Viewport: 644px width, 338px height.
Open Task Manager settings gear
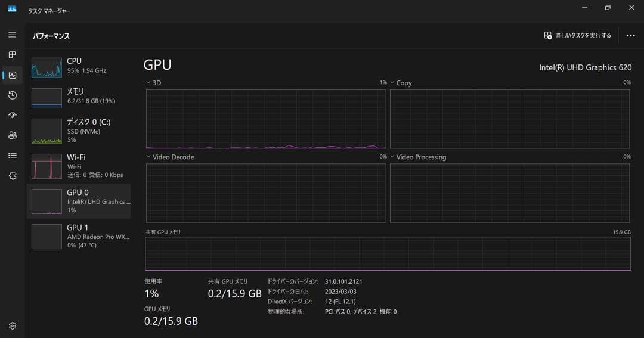pyautogui.click(x=13, y=326)
